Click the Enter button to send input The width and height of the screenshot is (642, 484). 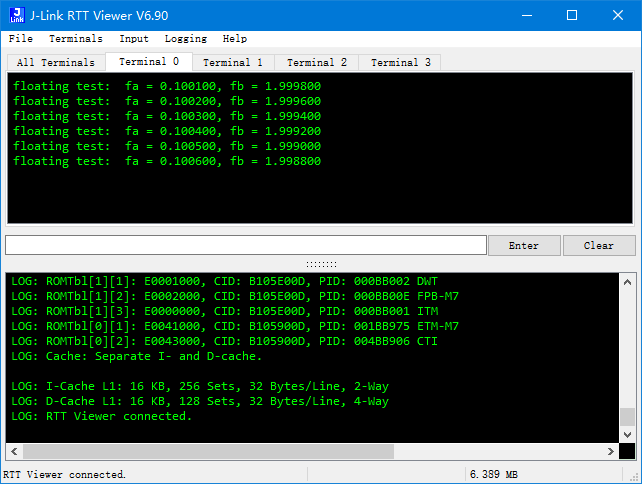[x=524, y=245]
